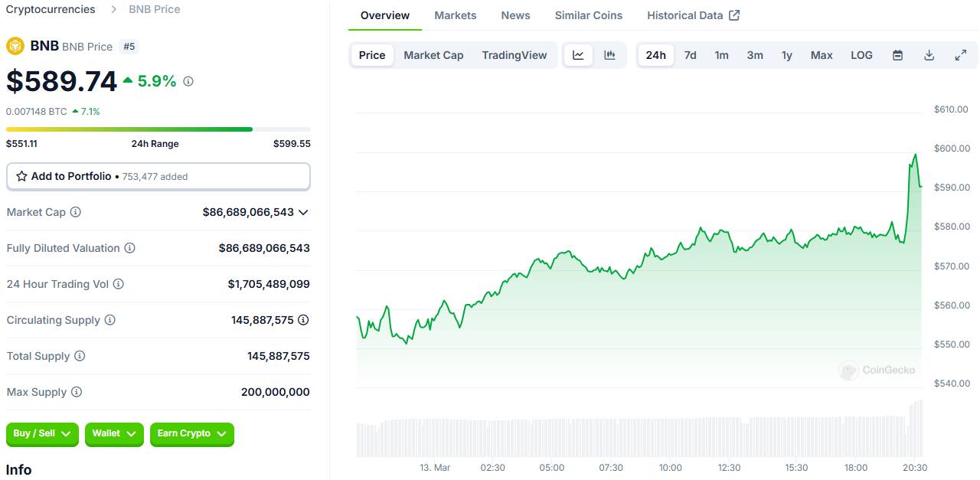Screen dimensions: 980x480
Task: Click the Circulating Supply info icon
Action: pos(109,320)
